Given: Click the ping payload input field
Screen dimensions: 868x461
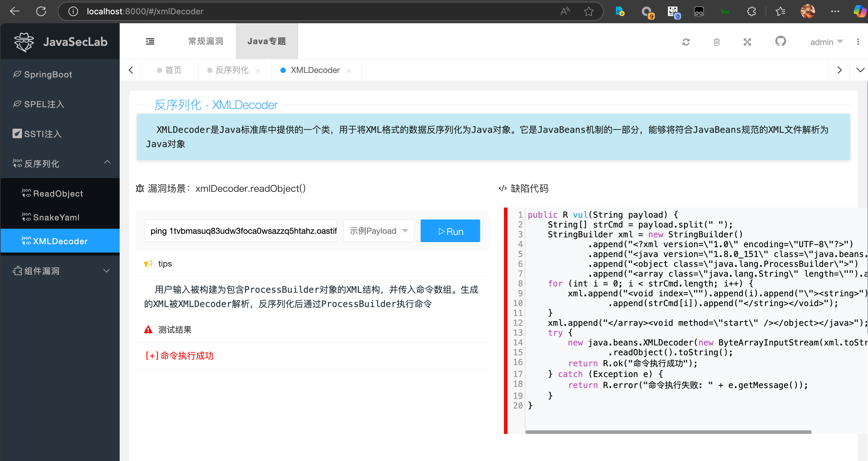Looking at the screenshot, I should coord(241,231).
